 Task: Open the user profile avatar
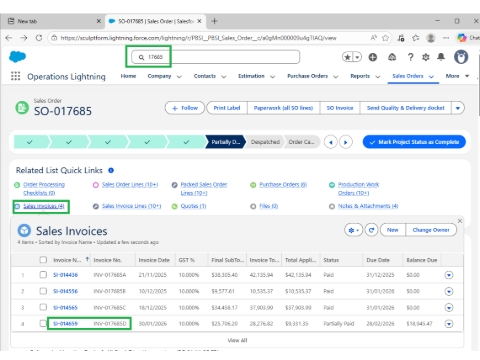click(x=461, y=57)
